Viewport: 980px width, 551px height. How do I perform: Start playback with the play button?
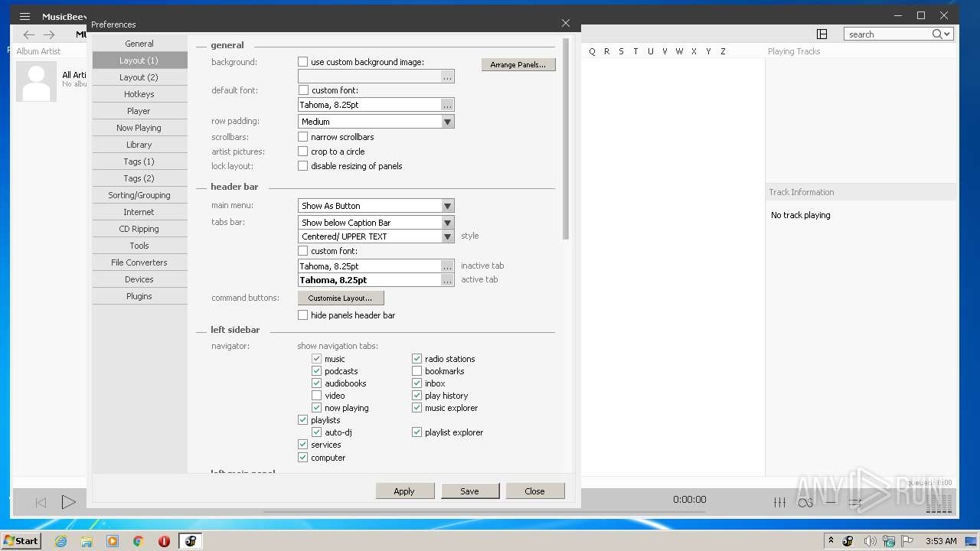[68, 502]
